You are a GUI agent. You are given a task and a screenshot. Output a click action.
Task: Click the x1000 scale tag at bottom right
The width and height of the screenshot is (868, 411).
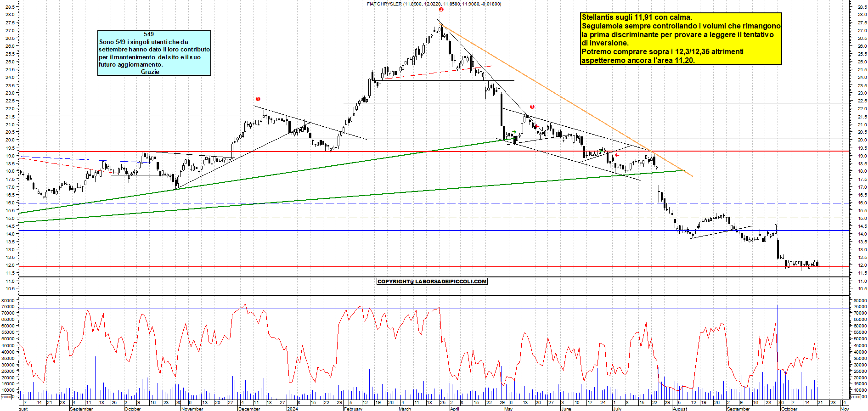(856, 397)
